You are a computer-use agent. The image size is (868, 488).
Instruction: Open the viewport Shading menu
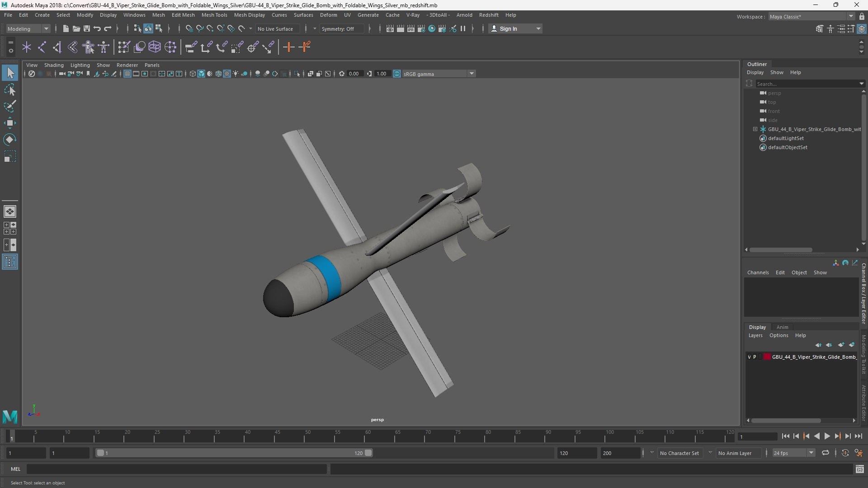click(54, 65)
